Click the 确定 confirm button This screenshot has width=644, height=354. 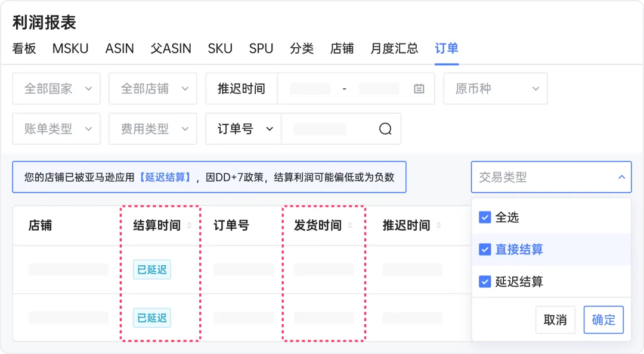click(603, 319)
